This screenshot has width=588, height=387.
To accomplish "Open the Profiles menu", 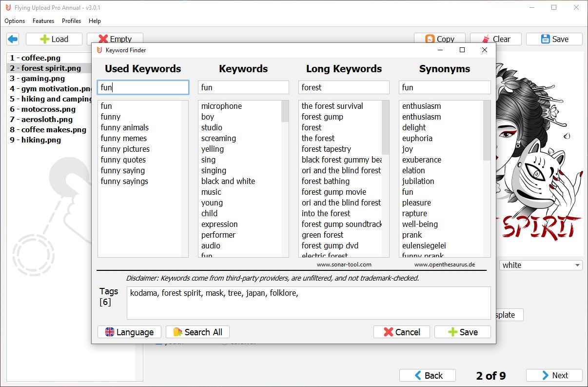I will pos(71,21).
